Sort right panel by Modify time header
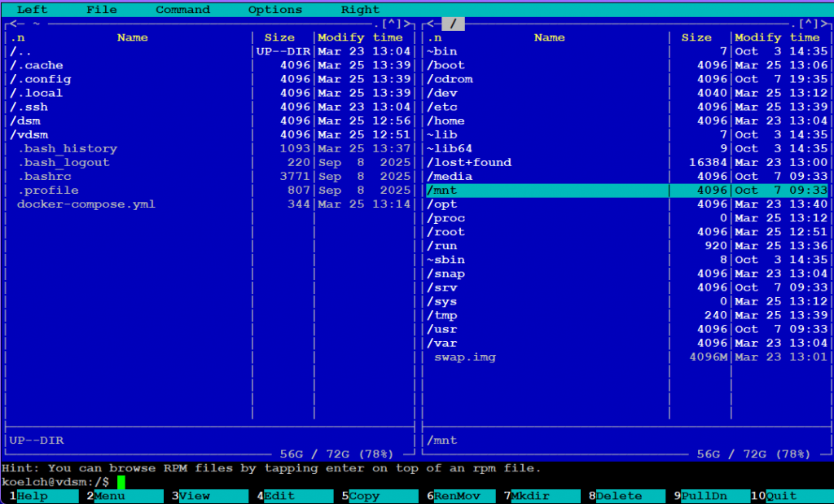 click(x=777, y=37)
